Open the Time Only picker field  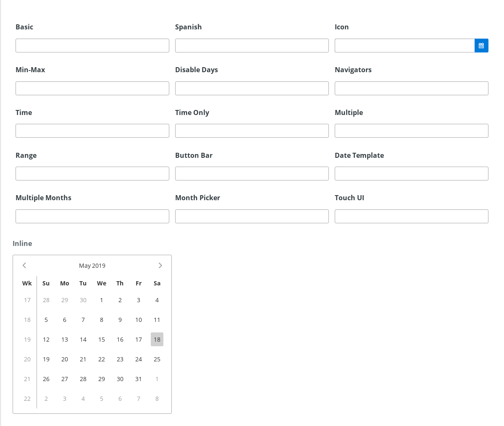pyautogui.click(x=252, y=131)
